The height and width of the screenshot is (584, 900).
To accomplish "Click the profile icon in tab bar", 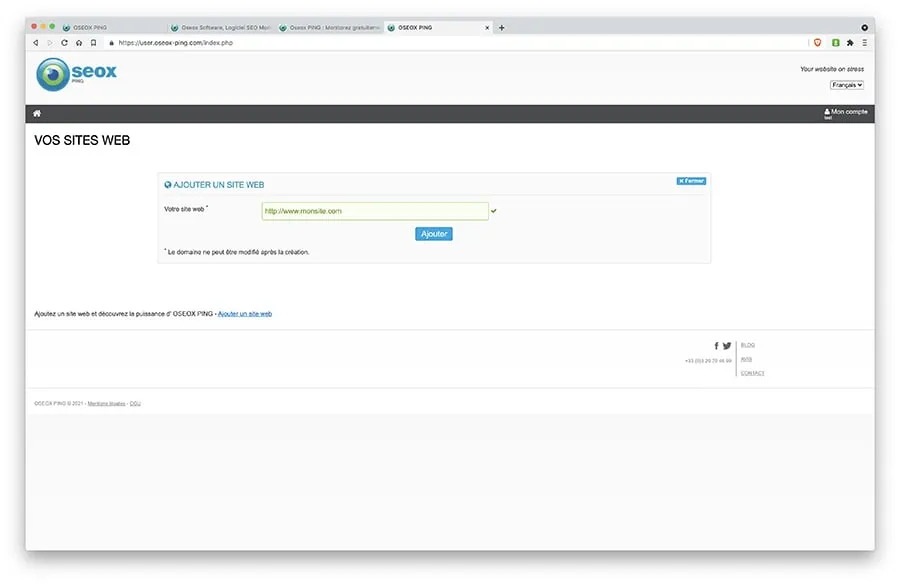I will [864, 28].
